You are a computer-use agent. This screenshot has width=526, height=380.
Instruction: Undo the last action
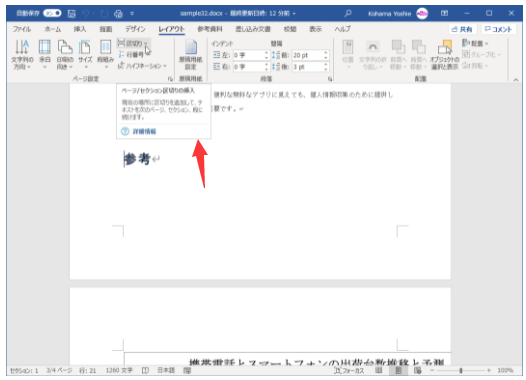86,13
